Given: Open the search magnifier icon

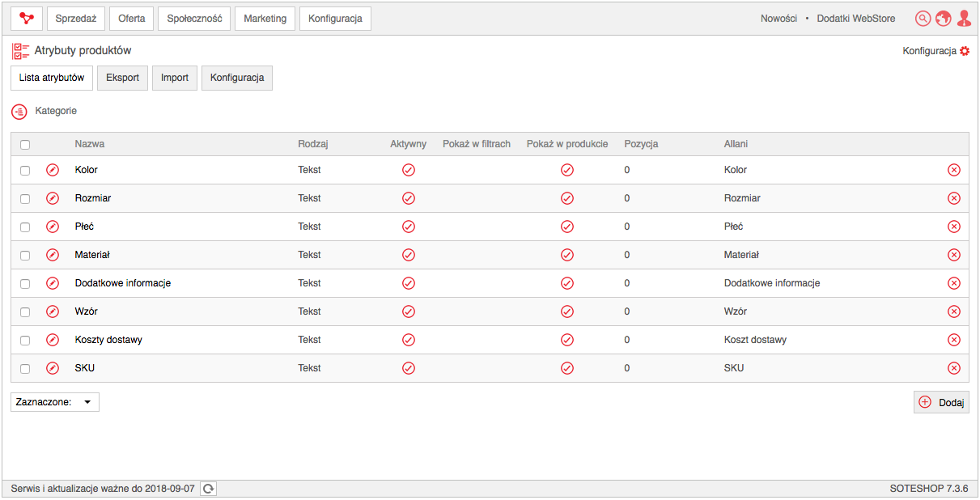Looking at the screenshot, I should 923,19.
